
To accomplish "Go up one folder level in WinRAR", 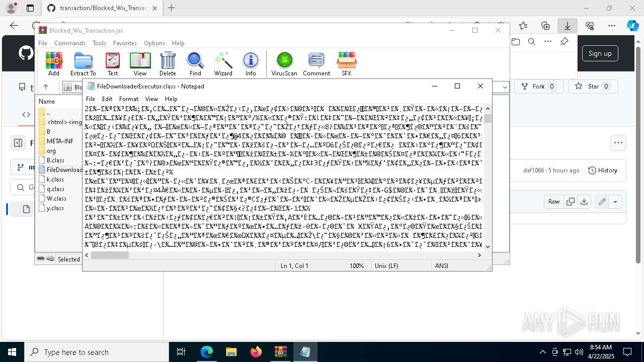I will click(x=45, y=87).
